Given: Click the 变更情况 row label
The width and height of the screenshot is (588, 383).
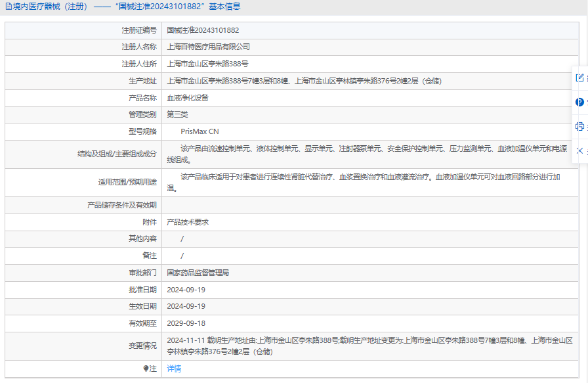Looking at the screenshot, I should pyautogui.click(x=142, y=346).
